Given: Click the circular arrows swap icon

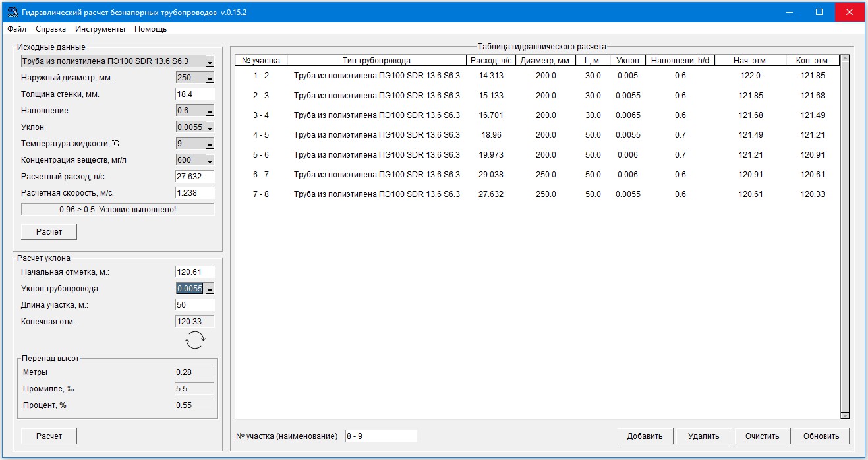Looking at the screenshot, I should [195, 340].
